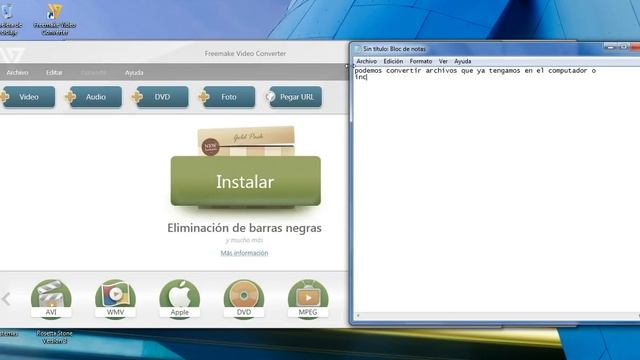
Task: Add photos using the Foto button
Action: tap(228, 97)
